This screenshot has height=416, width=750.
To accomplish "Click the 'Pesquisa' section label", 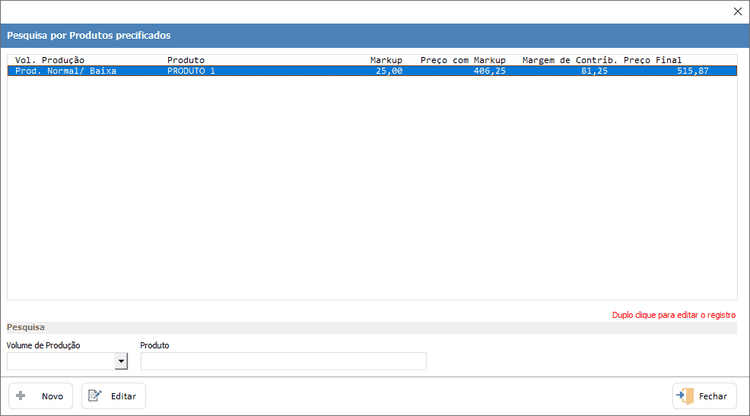I will 26,327.
